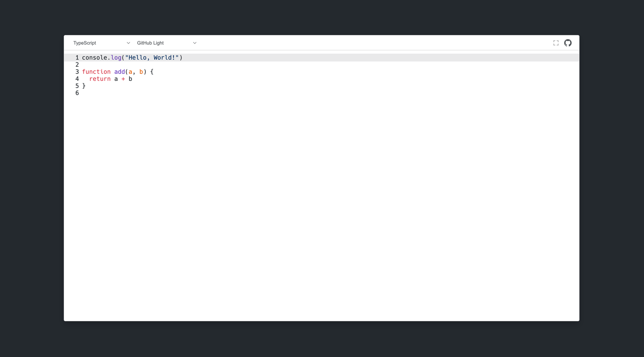Click the plus operator on line 4
This screenshot has width=644, height=357.
[123, 79]
